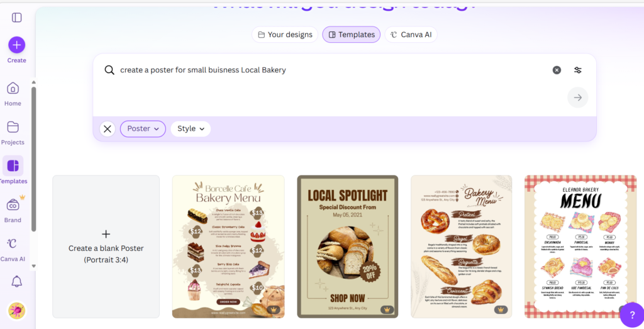
Task: Select Templates icon in left sidebar
Action: pos(13,166)
